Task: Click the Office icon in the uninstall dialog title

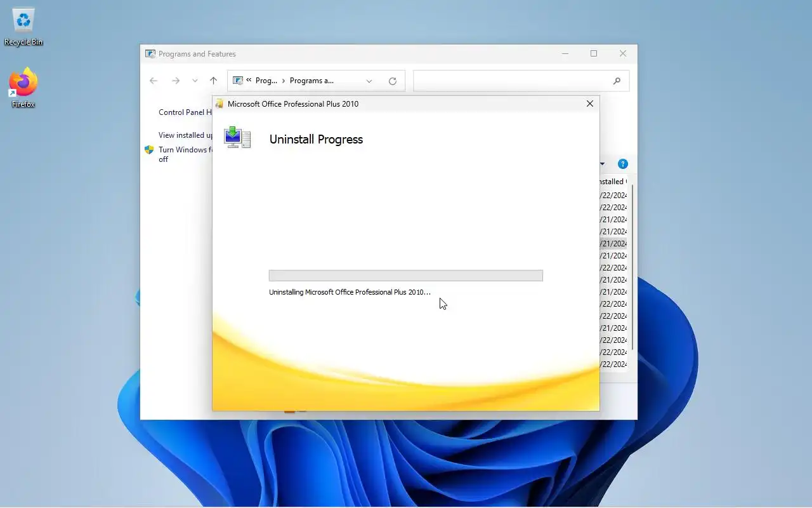Action: [x=219, y=104]
